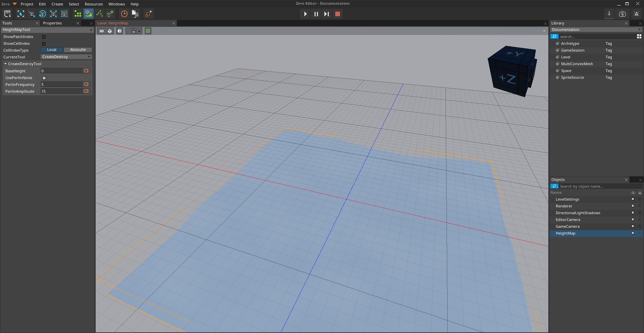644x333 pixels.
Task: Activate the Scale tool icon
Action: (53, 14)
